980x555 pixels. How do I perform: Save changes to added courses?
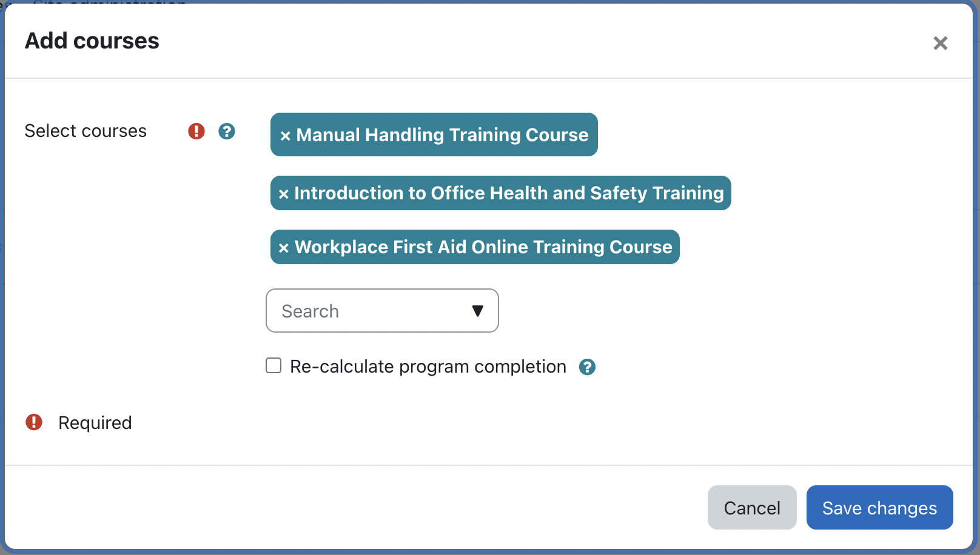(879, 508)
